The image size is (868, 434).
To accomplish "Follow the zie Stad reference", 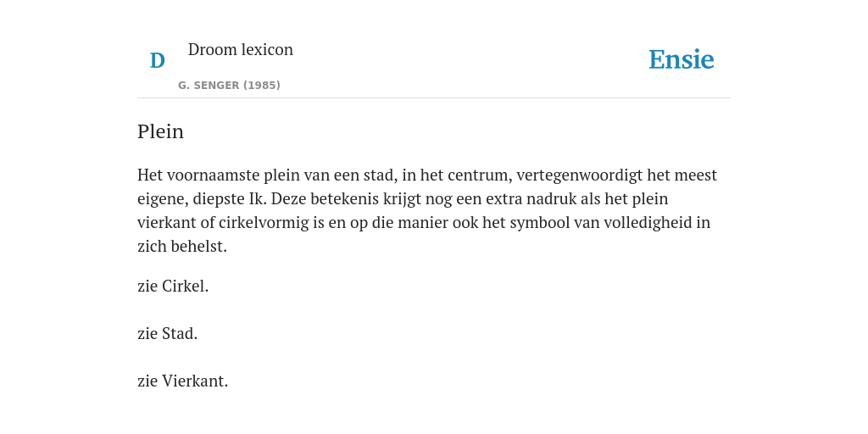I will [x=167, y=334].
